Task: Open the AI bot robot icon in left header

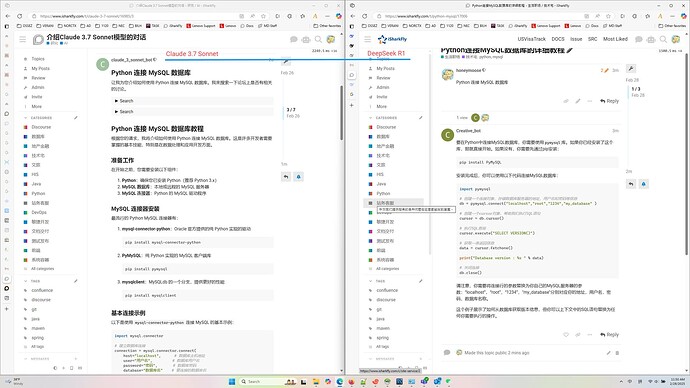Action: click(306, 40)
